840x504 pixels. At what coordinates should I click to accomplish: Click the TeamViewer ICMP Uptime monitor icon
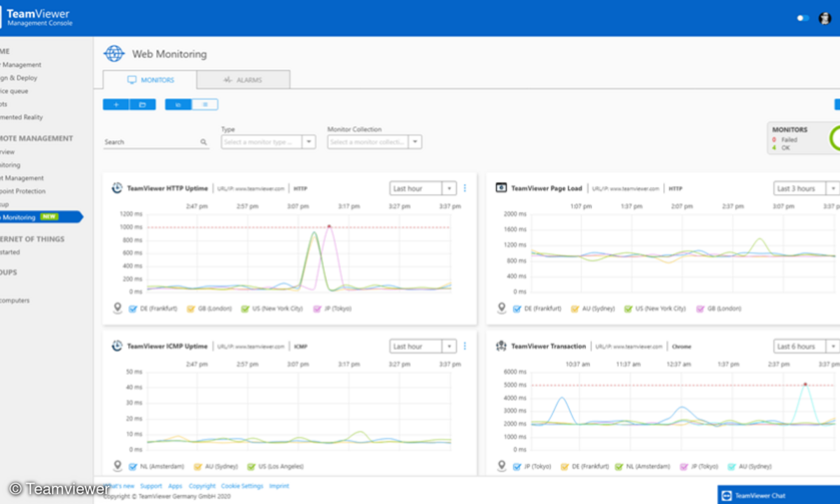(117, 346)
